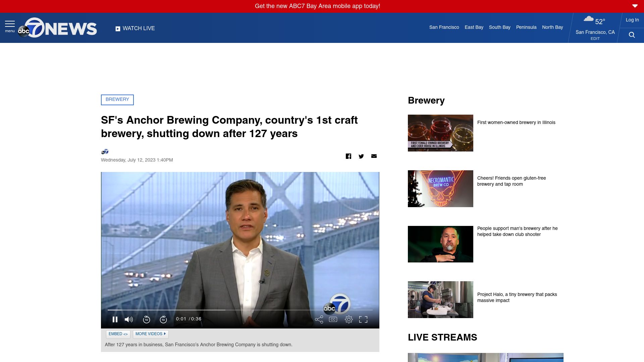This screenshot has height=362, width=644.
Task: Open club shooter brewery man thumbnail
Action: coord(440,244)
